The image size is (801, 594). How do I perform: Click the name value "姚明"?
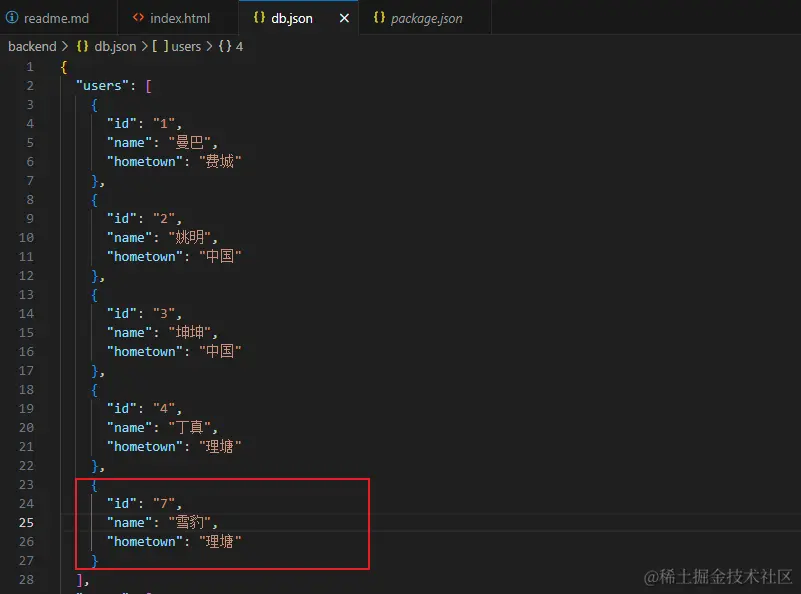click(x=190, y=237)
